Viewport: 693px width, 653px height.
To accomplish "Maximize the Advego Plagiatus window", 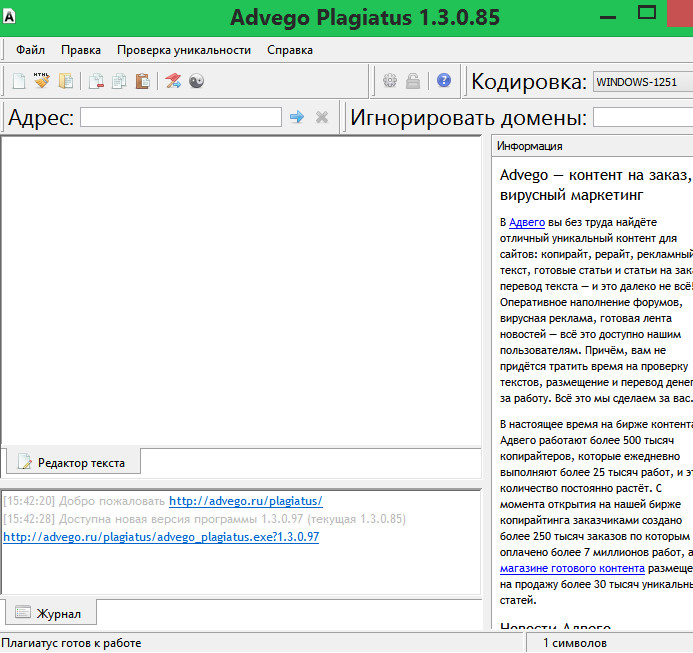I will [x=647, y=12].
